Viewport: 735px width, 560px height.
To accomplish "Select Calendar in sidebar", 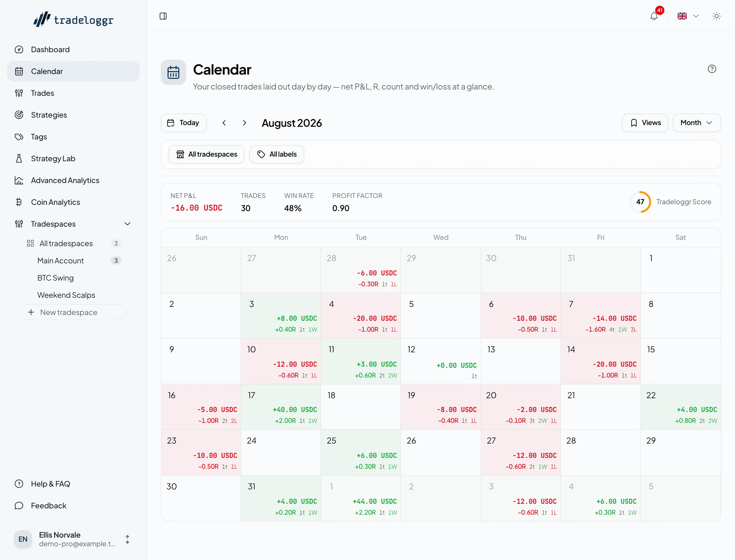I will tap(73, 71).
